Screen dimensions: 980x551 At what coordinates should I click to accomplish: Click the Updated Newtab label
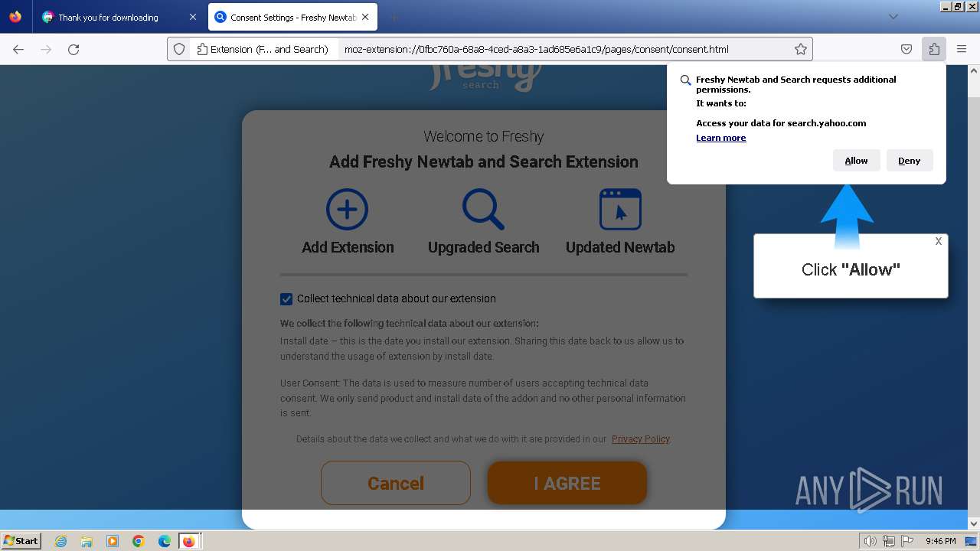click(x=620, y=247)
